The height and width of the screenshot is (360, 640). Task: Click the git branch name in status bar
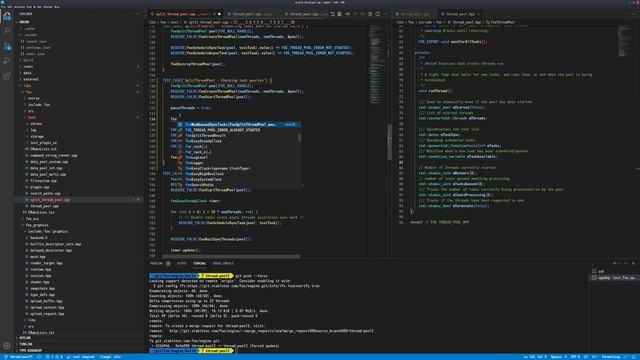tap(19, 357)
